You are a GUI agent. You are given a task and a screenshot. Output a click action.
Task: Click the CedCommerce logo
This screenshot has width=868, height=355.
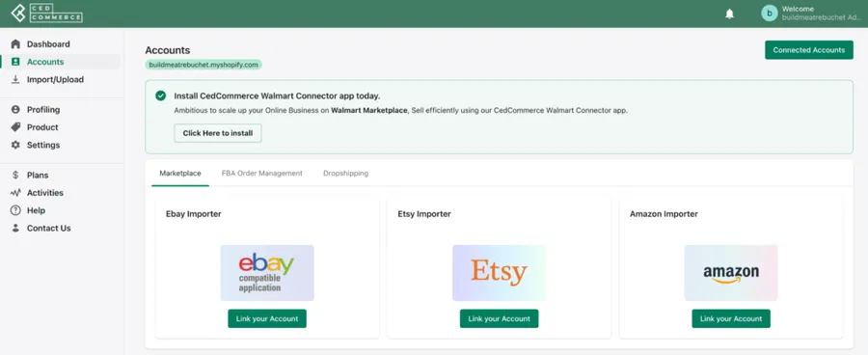pos(46,14)
